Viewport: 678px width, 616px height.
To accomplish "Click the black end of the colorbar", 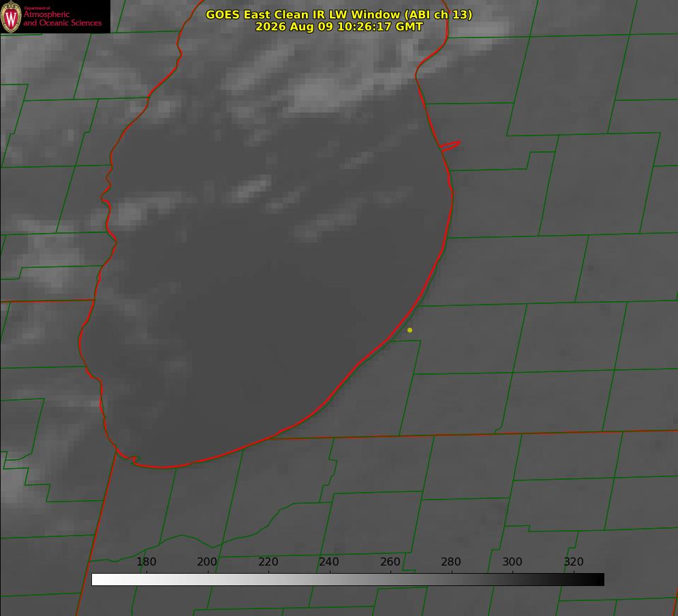I will 598,579.
